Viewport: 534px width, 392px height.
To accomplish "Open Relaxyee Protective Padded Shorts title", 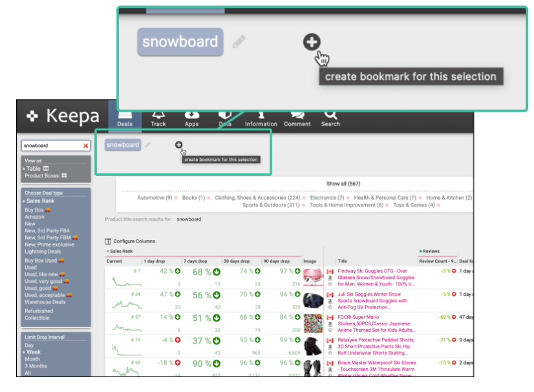I will click(x=376, y=346).
